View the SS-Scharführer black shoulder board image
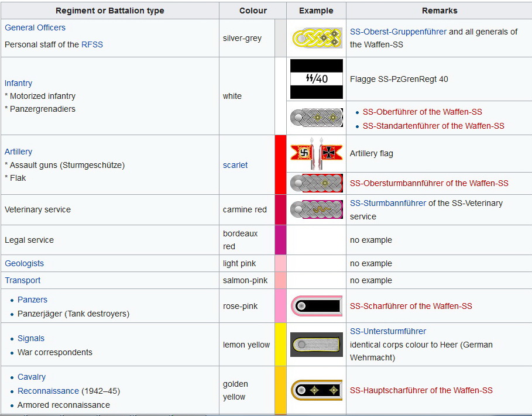532x416 pixels. 316,305
